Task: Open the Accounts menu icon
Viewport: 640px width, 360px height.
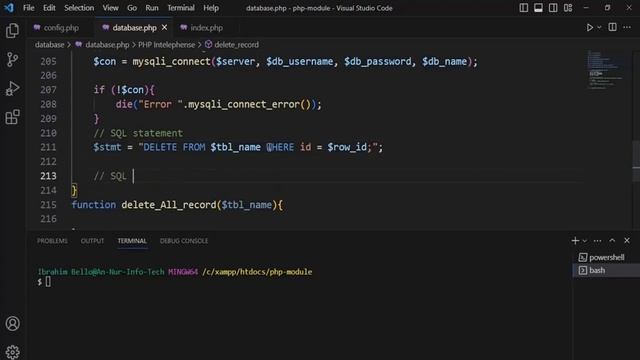Action: tap(13, 323)
